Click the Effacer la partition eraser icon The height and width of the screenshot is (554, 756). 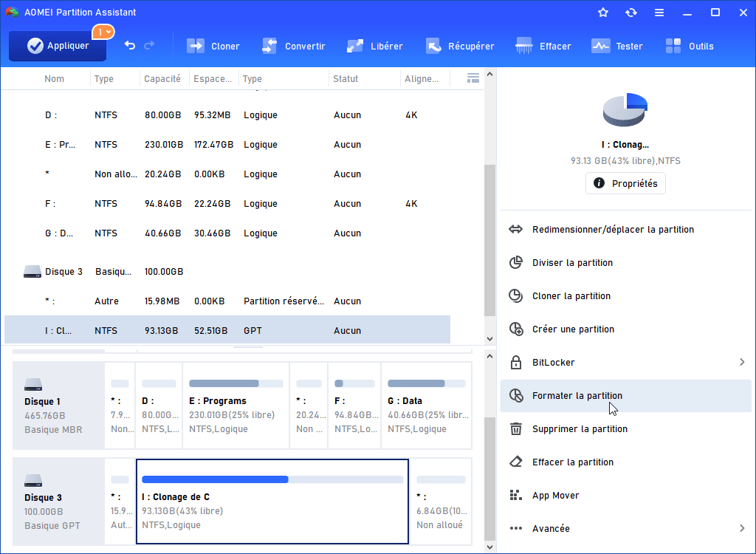(516, 462)
